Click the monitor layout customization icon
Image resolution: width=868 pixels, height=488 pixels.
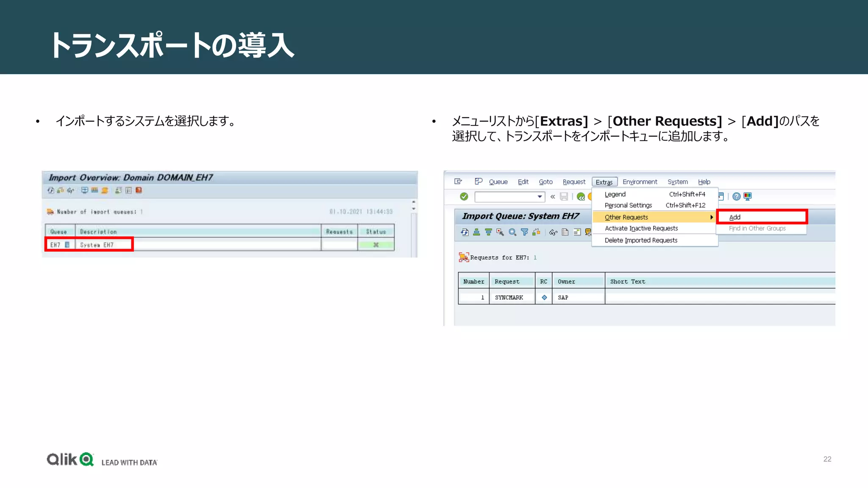(748, 197)
